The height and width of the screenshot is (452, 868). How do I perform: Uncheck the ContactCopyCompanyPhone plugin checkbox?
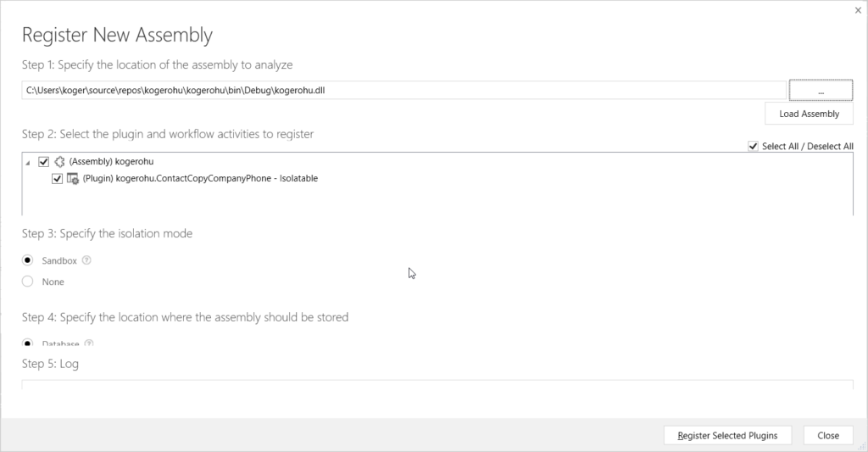tap(57, 179)
